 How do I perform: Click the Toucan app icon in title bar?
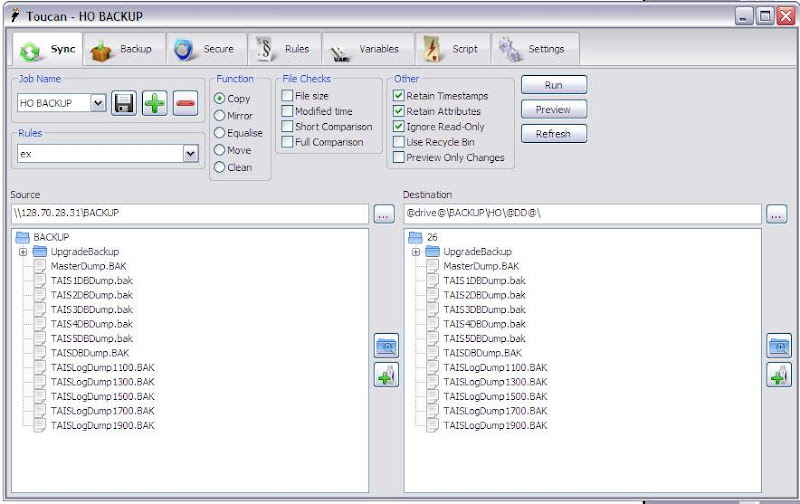(x=15, y=16)
